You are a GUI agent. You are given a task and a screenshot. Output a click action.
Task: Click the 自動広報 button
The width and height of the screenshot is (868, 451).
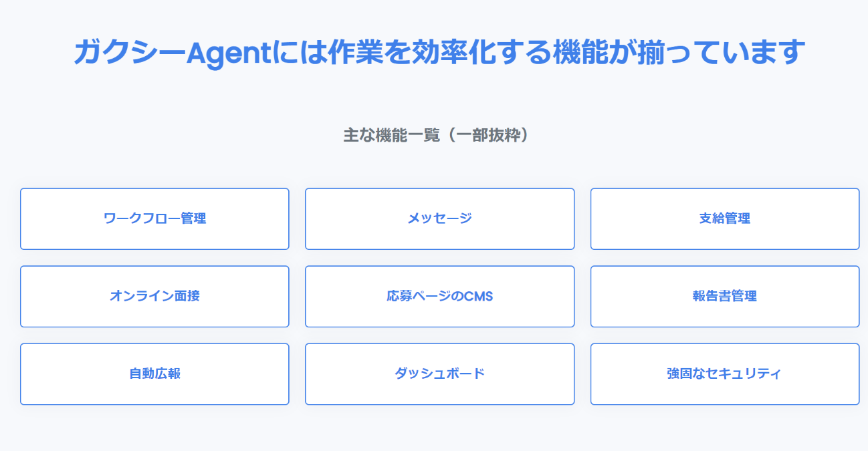pyautogui.click(x=154, y=373)
